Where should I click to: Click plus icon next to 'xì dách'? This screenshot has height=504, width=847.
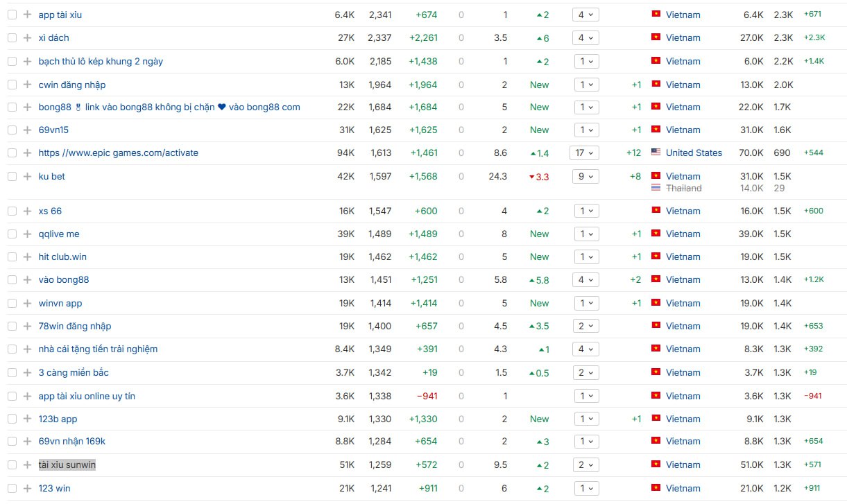pyautogui.click(x=27, y=37)
